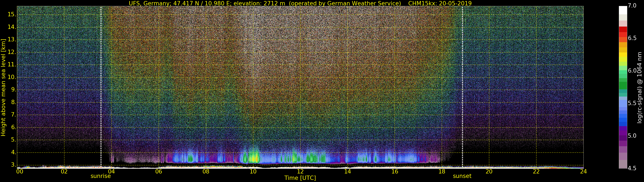The image size is (644, 182).
Task: Click the "Height above mean sea level" axis title
Action: pos(3,87)
